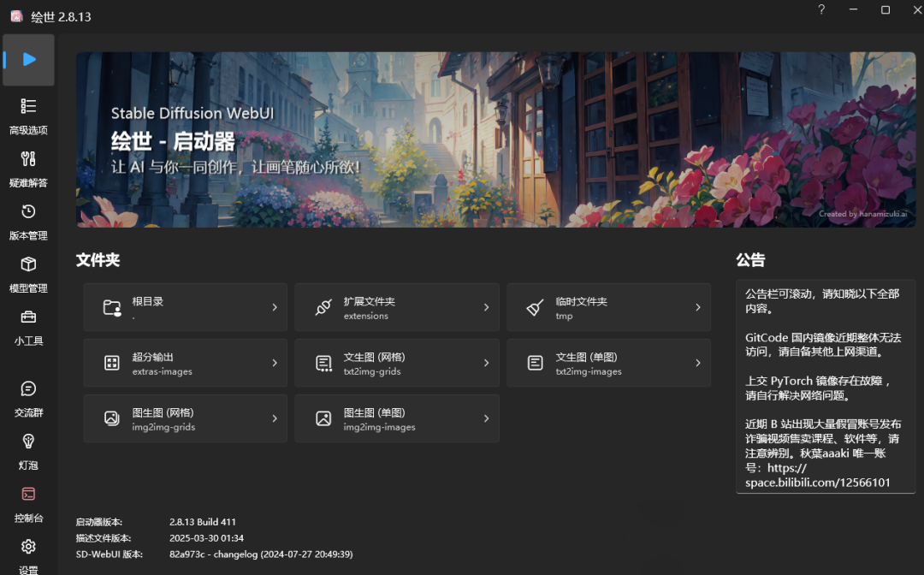The image size is (924, 575).
Task: Open 版本管理 version history icon
Action: [x=28, y=210]
